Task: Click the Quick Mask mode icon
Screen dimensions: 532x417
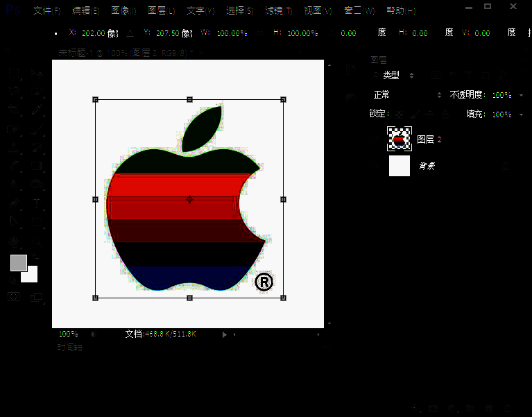Action: click(x=13, y=297)
